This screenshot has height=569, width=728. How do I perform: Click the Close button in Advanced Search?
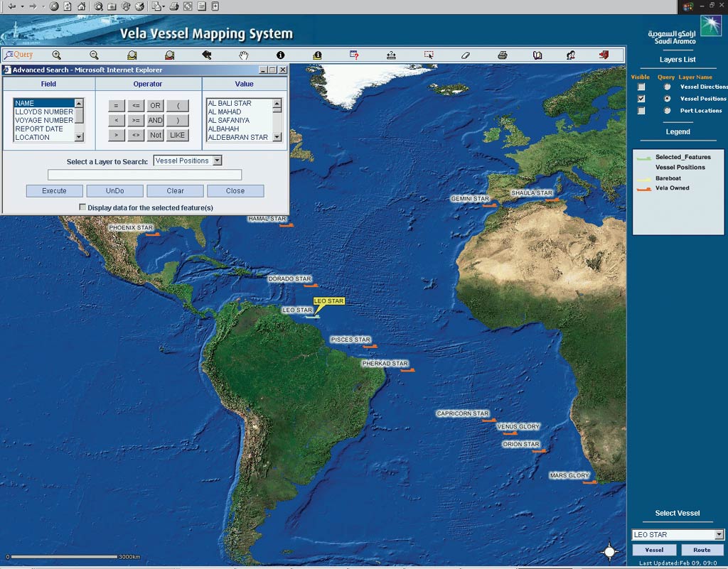tap(235, 190)
